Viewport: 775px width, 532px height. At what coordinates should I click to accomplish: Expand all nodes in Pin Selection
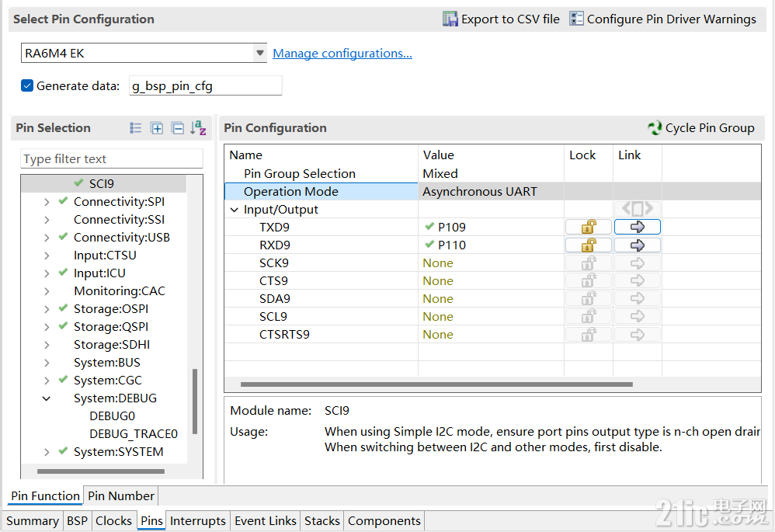click(157, 128)
